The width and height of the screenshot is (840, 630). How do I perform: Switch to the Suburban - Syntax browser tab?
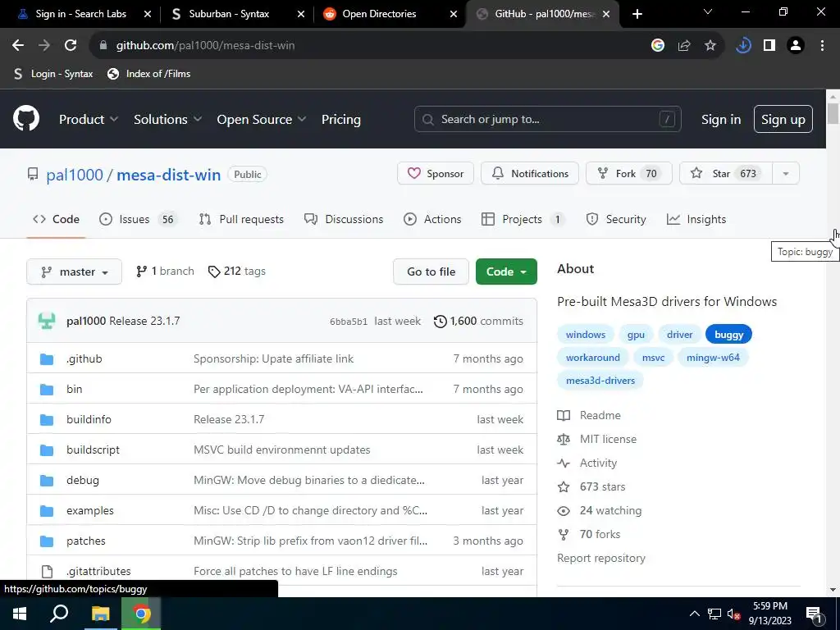click(x=229, y=14)
